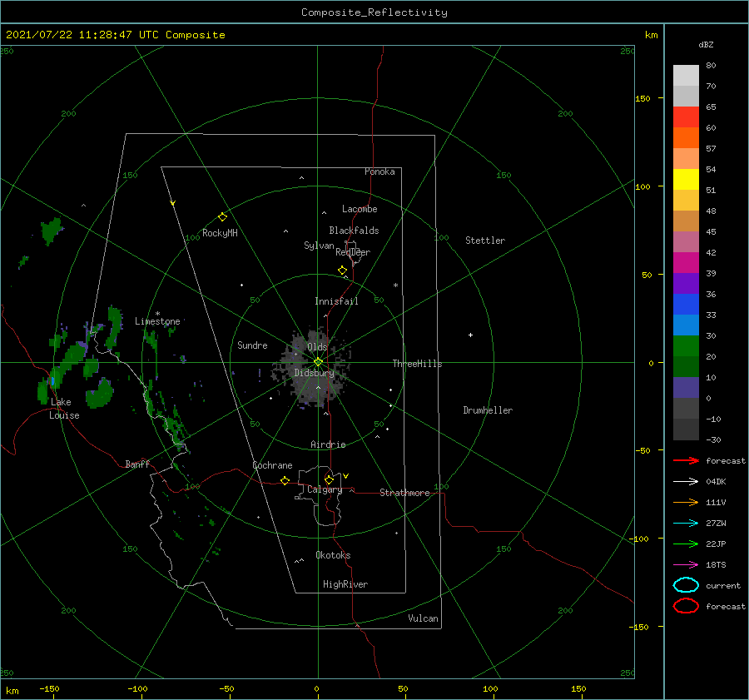The width and height of the screenshot is (749, 700).
Task: Click the Stettler city label
Action: (x=485, y=241)
